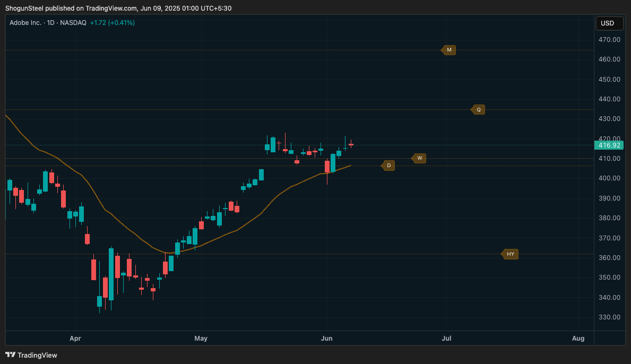Click the USD currency button
The height and width of the screenshot is (364, 631).
[609, 23]
